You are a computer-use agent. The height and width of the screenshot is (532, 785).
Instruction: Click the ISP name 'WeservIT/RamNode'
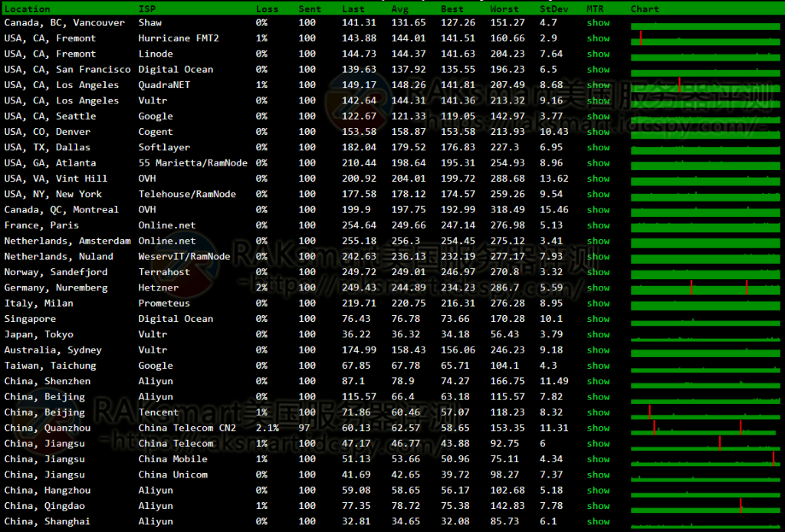click(184, 256)
